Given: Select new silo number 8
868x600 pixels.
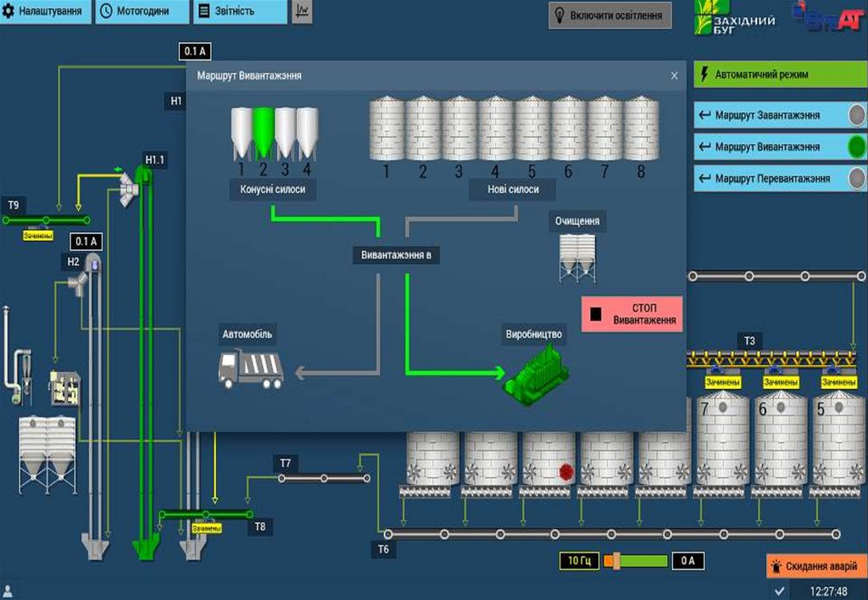Looking at the screenshot, I should [x=641, y=129].
